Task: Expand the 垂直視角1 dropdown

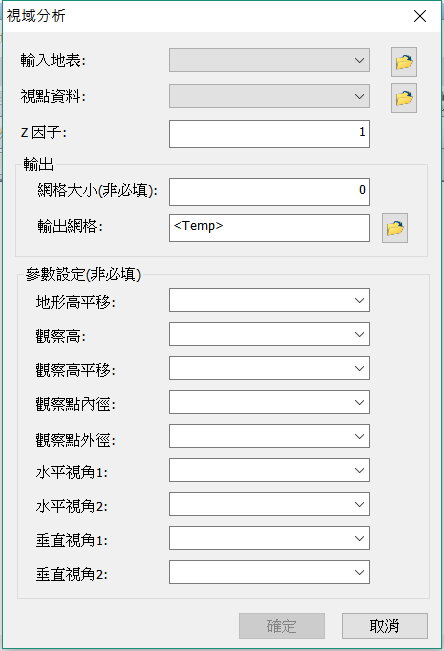Action: coord(269,538)
